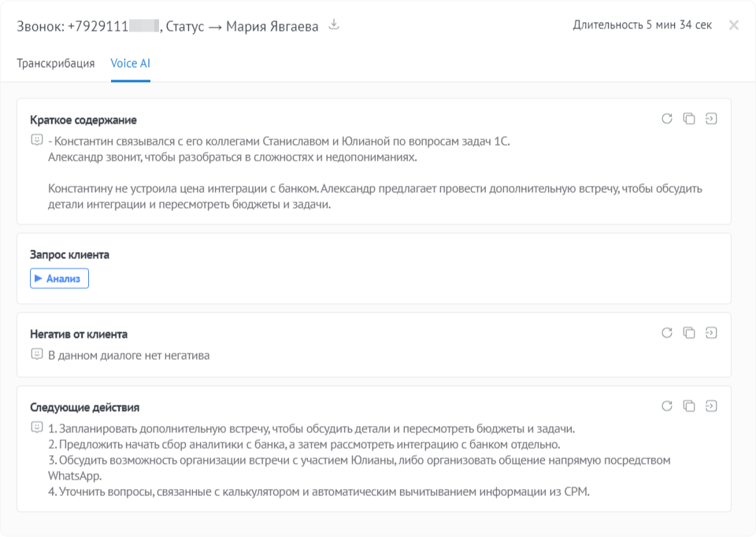Run the Анализ button under Запрос клиента

[59, 279]
